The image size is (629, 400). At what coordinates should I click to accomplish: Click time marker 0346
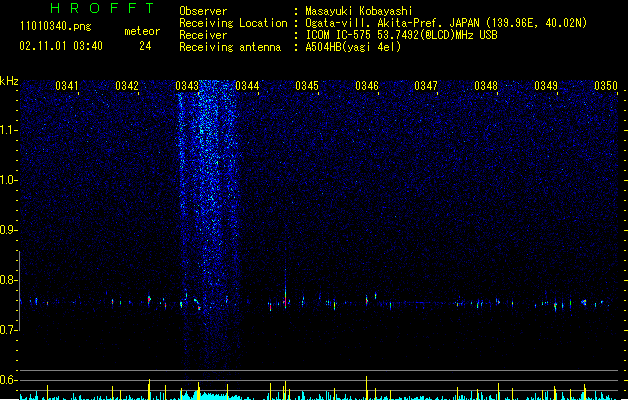(367, 86)
